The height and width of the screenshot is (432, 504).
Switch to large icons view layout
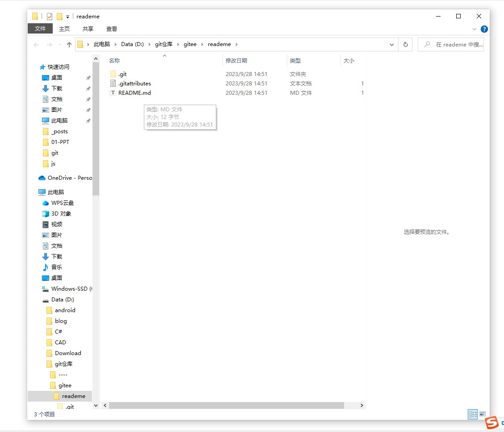[x=483, y=414]
